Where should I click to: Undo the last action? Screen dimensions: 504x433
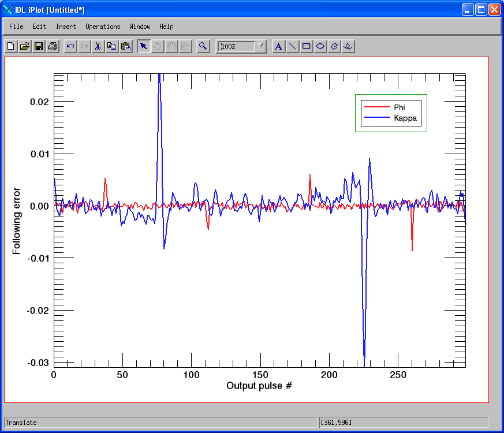(x=70, y=46)
